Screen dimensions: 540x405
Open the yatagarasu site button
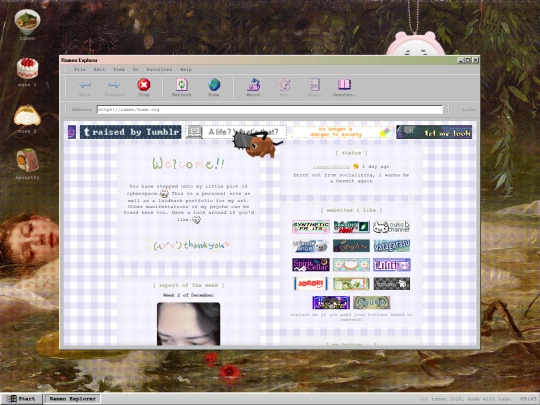pos(392,246)
